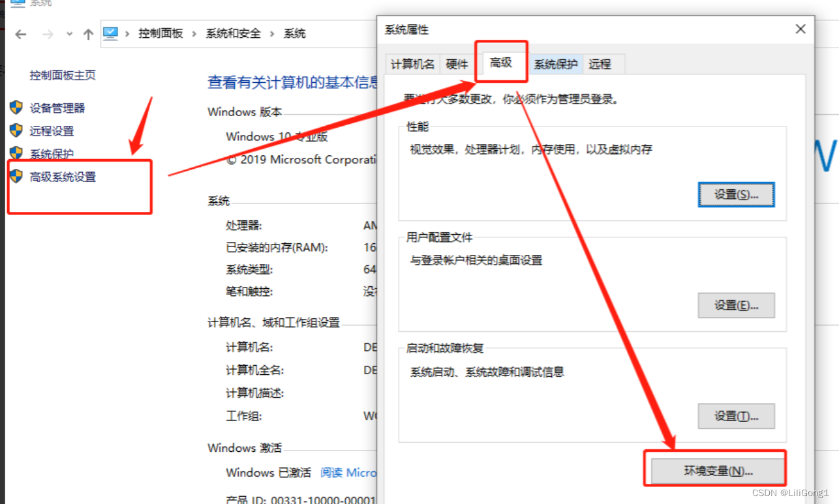The width and height of the screenshot is (839, 504).
Task: Switch to the 远程 tab
Action: (x=600, y=64)
